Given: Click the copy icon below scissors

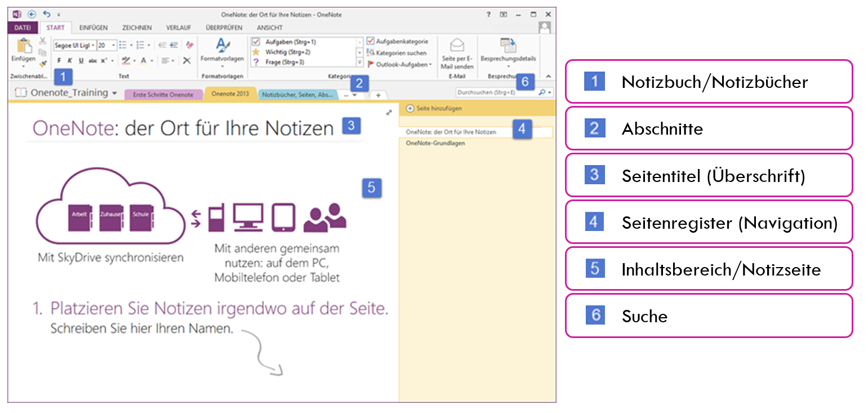Looking at the screenshot, I should tap(42, 52).
